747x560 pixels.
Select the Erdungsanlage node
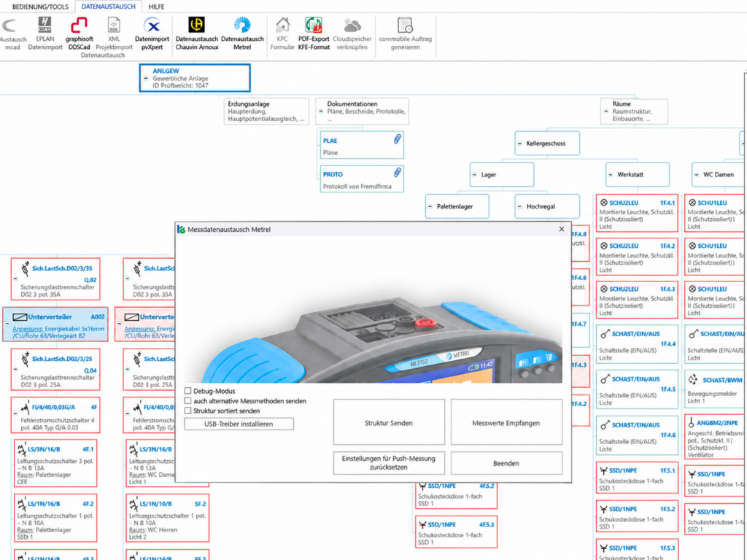point(266,111)
